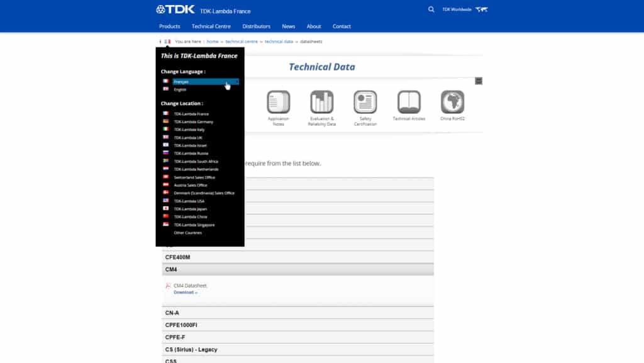The width and height of the screenshot is (644, 363).
Task: Open the China RoHS2 globe icon
Action: pos(452,104)
